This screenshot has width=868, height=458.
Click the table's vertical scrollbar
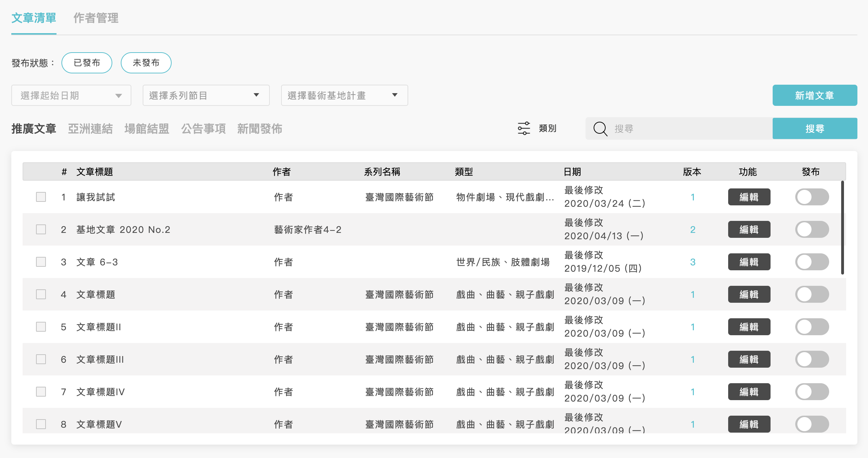coord(842,228)
